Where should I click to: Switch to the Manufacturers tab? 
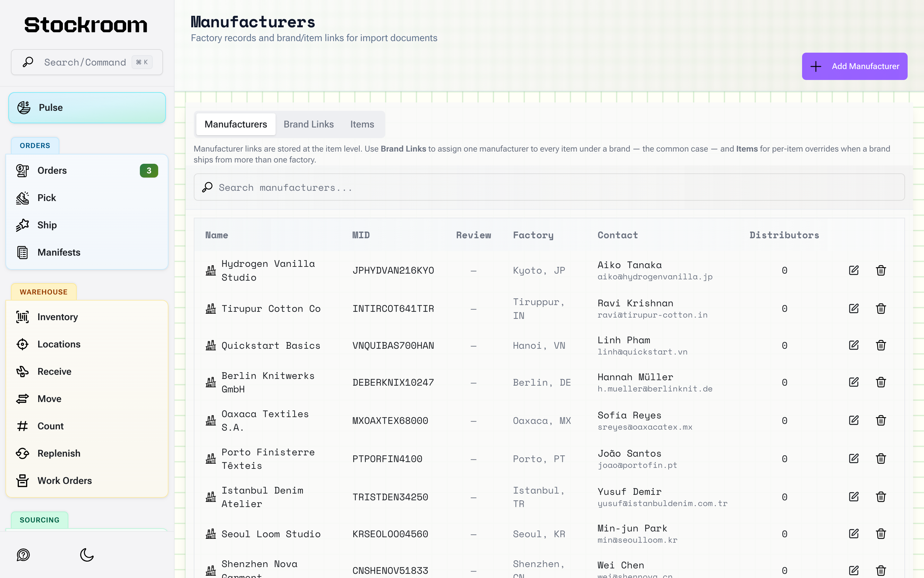coord(235,124)
